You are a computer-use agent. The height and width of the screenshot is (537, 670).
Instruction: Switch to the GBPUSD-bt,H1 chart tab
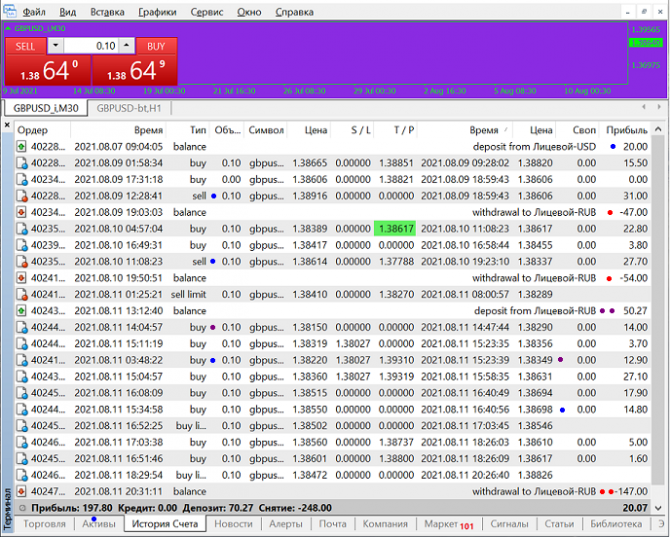pos(129,108)
